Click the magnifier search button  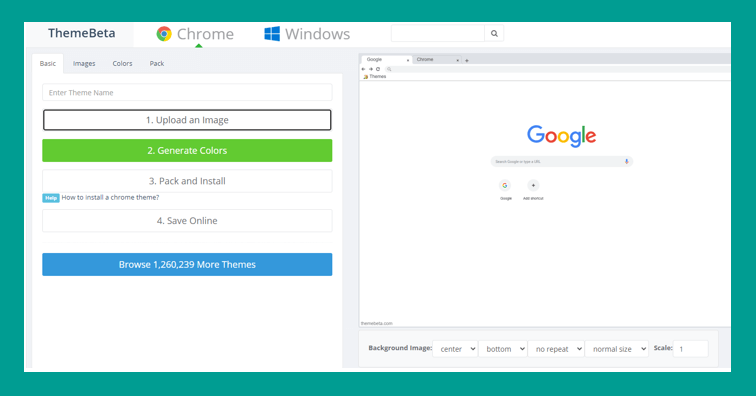click(x=494, y=33)
